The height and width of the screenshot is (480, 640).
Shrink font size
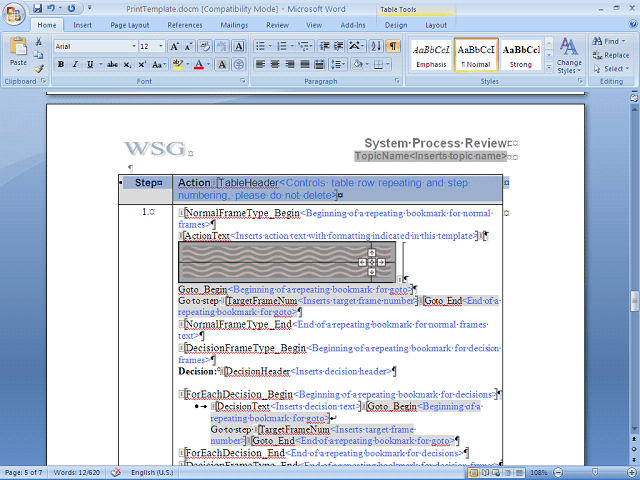[x=188, y=47]
